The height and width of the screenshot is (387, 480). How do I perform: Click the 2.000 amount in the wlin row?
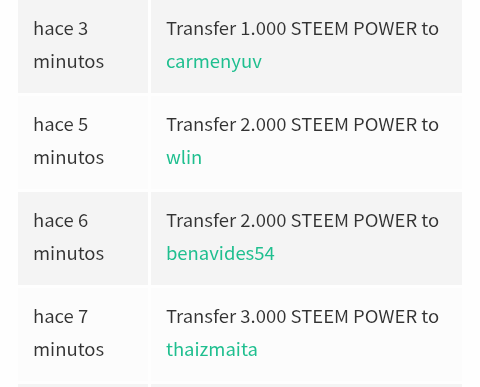click(x=263, y=125)
